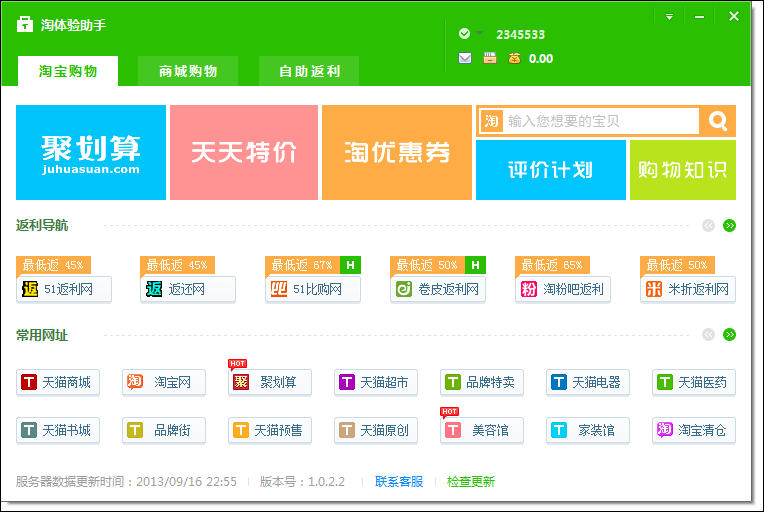Go to next page of 返利导航

click(x=729, y=226)
